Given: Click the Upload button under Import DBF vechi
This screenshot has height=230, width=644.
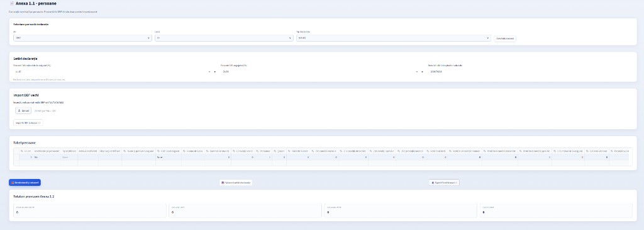Looking at the screenshot, I should [23, 111].
